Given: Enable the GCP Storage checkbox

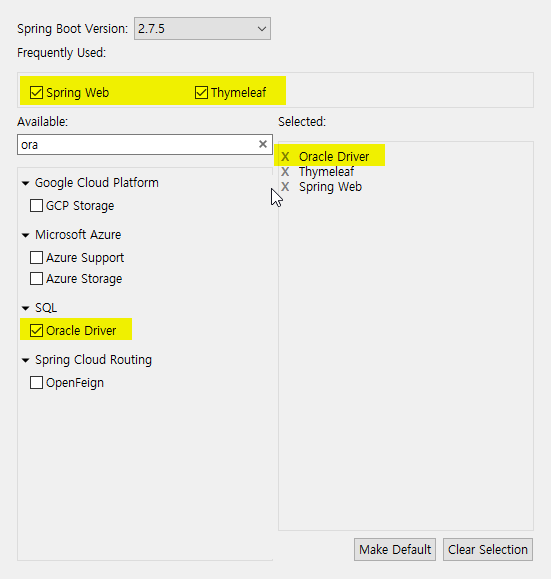Looking at the screenshot, I should pos(36,206).
